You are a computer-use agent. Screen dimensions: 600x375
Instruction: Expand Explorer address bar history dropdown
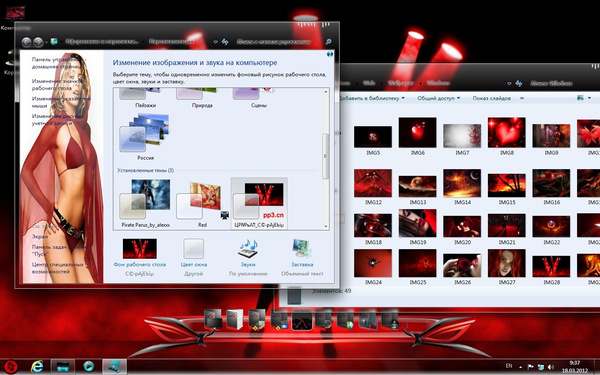point(509,83)
